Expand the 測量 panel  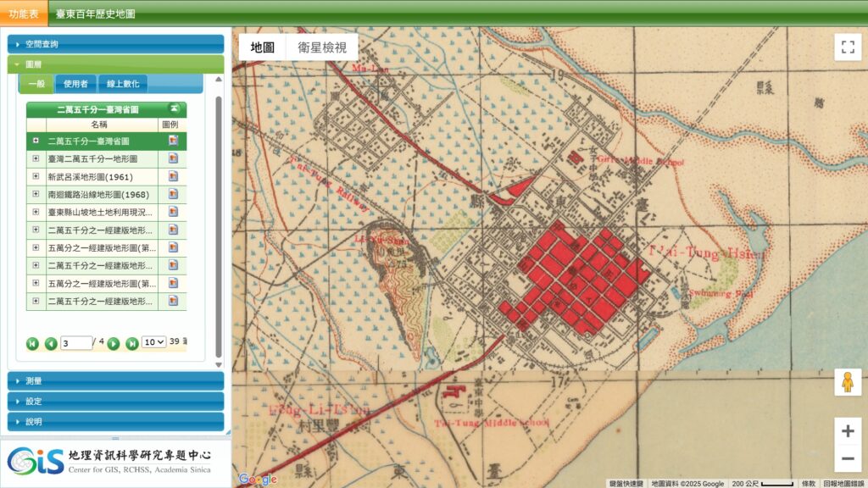115,381
